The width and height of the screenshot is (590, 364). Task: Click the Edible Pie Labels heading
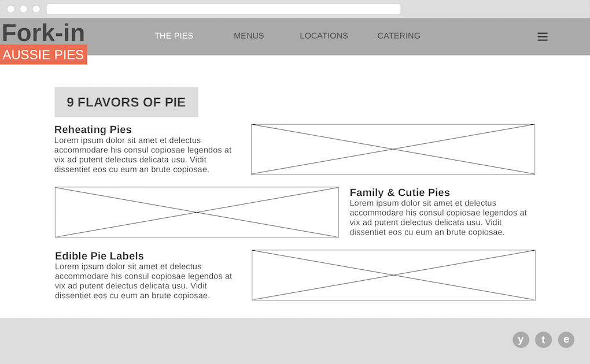click(99, 256)
